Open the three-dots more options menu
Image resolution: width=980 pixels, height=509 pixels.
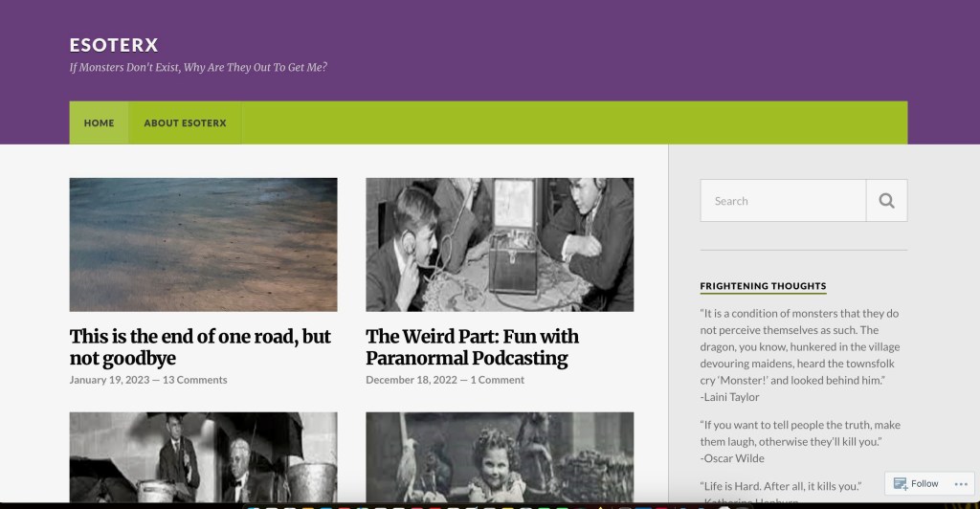coord(961,484)
